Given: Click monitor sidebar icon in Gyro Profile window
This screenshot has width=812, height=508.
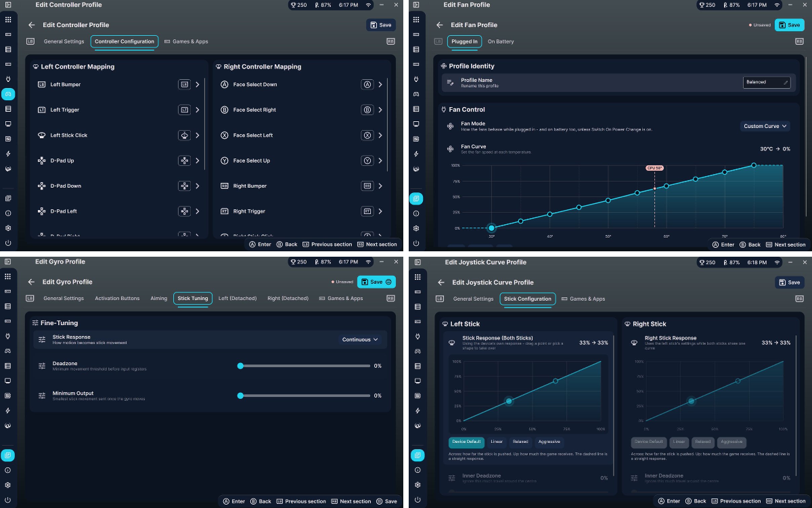Looking at the screenshot, I should pyautogui.click(x=8, y=381).
